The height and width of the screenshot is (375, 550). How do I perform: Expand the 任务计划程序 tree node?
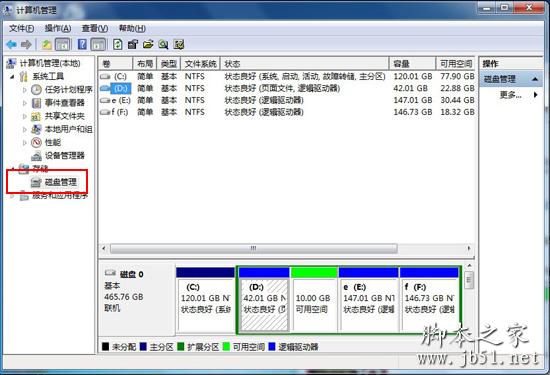pos(25,90)
